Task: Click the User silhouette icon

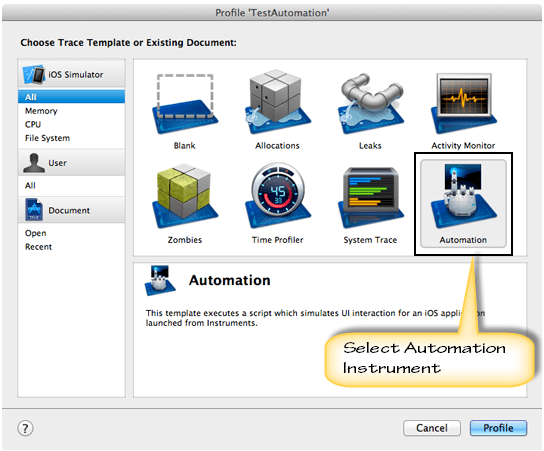Action: point(34,163)
